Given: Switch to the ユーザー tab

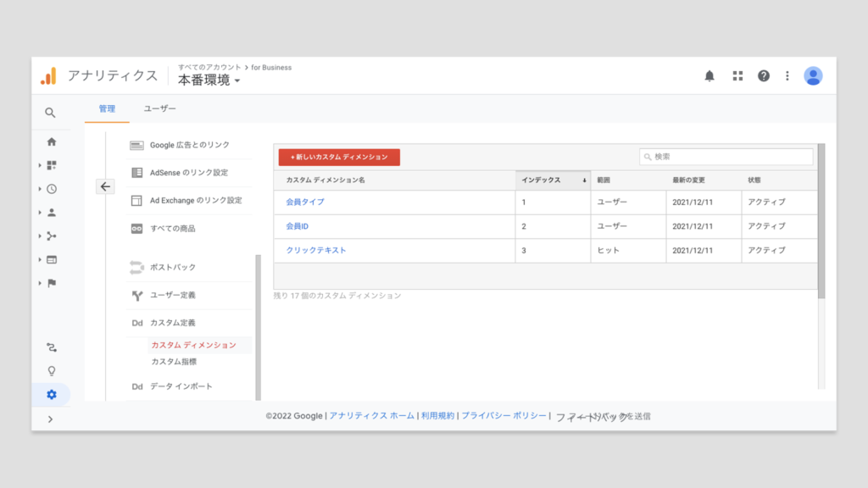Looking at the screenshot, I should tap(159, 109).
